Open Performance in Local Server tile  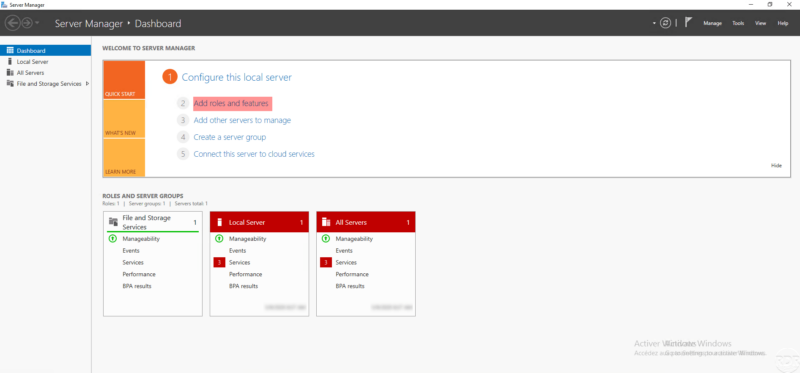[x=245, y=275]
